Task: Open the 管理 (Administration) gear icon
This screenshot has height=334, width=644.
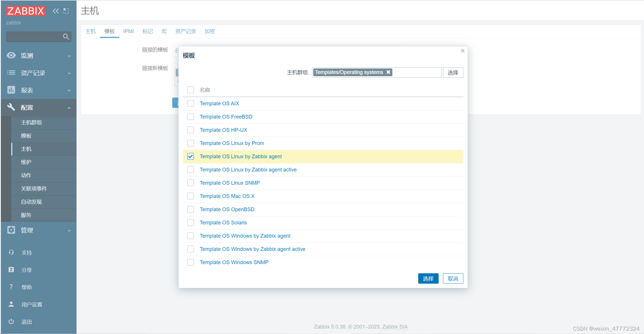Action: [11, 230]
